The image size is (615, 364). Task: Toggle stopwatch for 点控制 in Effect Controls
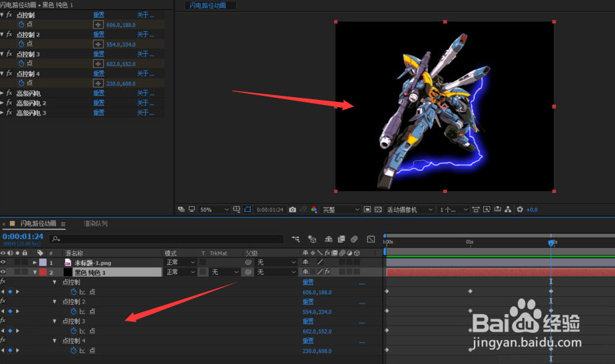[21, 25]
